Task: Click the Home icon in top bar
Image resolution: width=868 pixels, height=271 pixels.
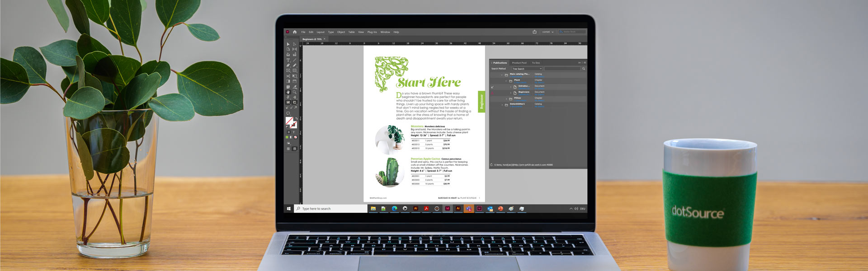Action: click(x=295, y=32)
